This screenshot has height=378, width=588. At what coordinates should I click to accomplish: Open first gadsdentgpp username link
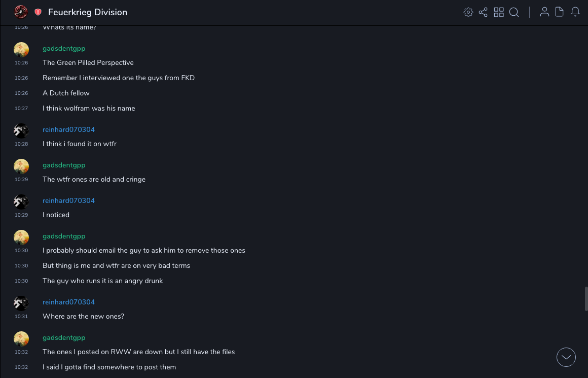(x=64, y=49)
